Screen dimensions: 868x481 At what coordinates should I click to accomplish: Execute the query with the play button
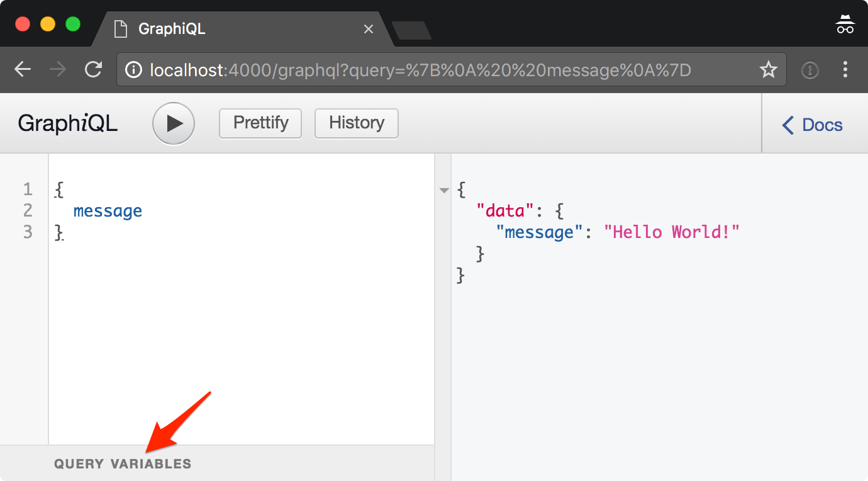[x=173, y=123]
